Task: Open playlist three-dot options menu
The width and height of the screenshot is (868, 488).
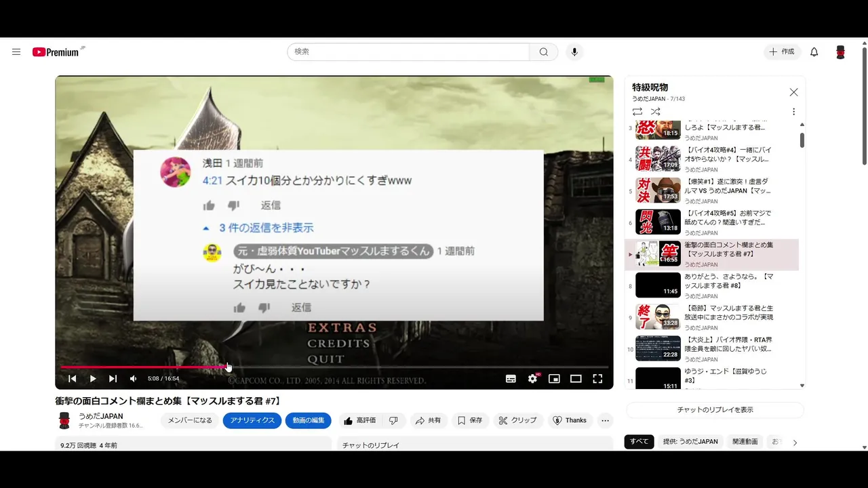Action: point(793,112)
